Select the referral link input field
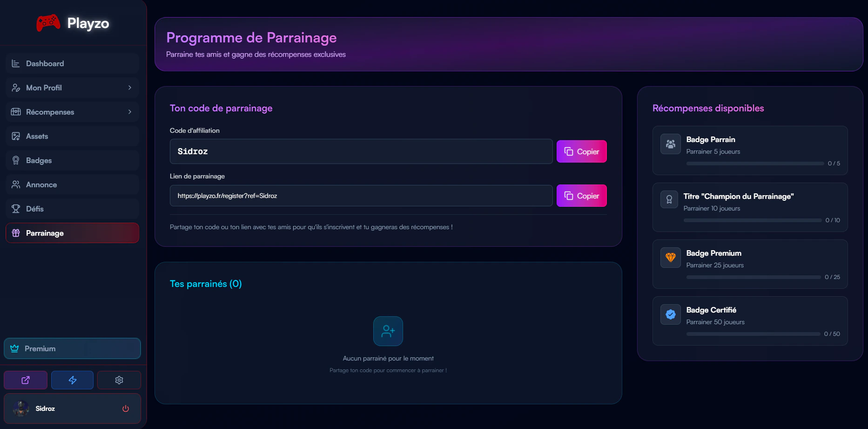 coord(361,196)
